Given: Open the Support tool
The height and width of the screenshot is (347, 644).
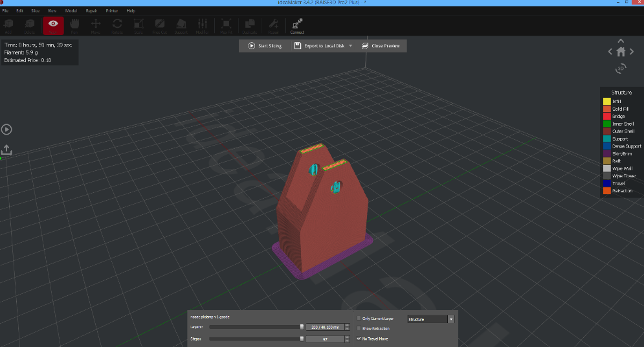Looking at the screenshot, I should pos(181,25).
